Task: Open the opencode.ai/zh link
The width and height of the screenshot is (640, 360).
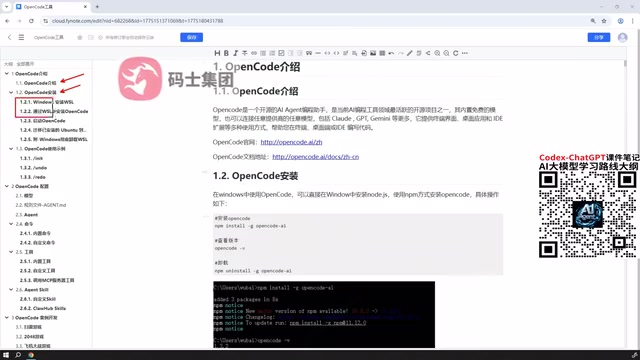Action: click(291, 142)
